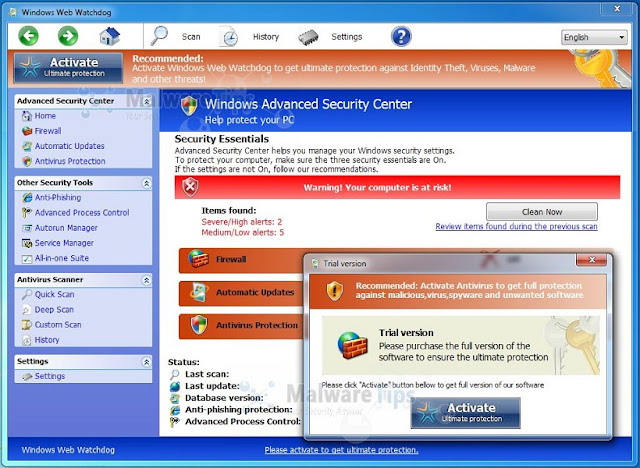This screenshot has width=640, height=468.
Task: Click the Automatic Updates status bar
Action: click(x=241, y=293)
